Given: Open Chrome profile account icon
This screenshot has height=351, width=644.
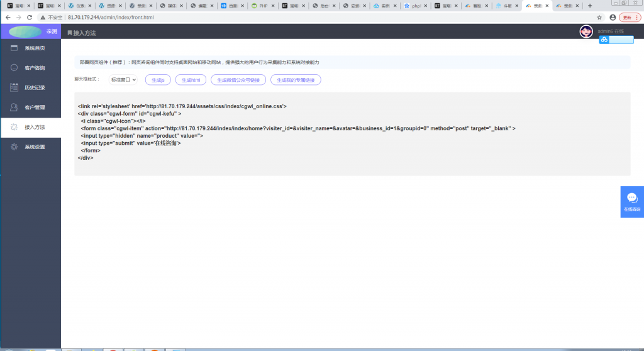Looking at the screenshot, I should tap(613, 18).
